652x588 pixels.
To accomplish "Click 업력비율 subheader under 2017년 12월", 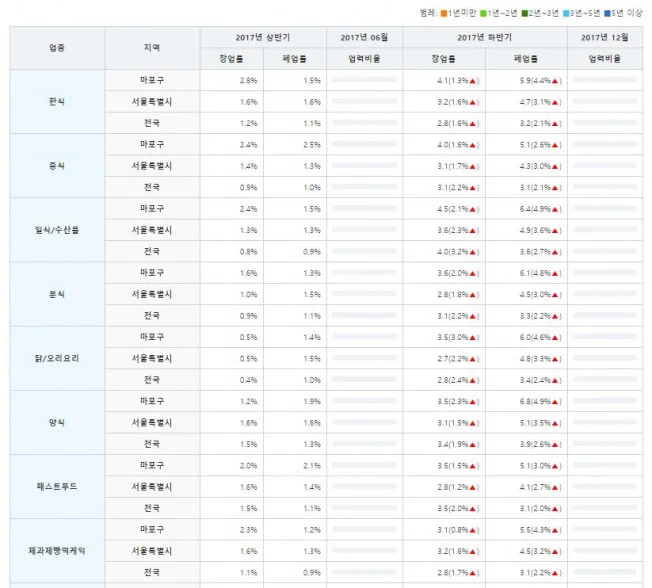I will pyautogui.click(x=605, y=59).
